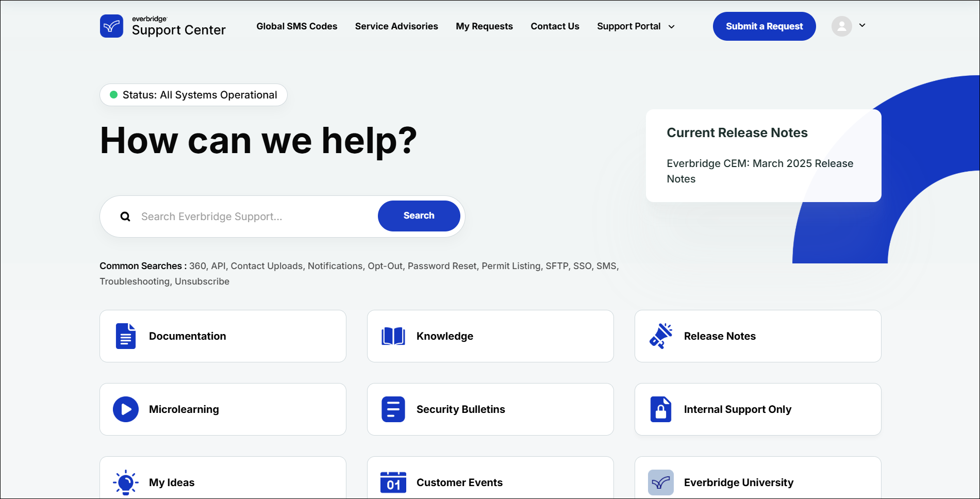Screen dimensions: 980x499
Task: Select the Security Bulletins bulletin icon
Action: pos(393,409)
